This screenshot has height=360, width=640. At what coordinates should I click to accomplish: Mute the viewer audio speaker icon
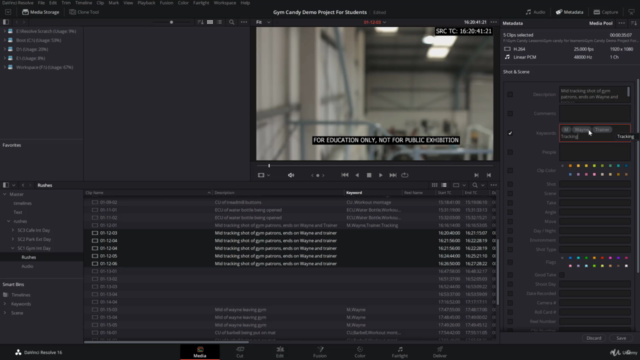[x=291, y=175]
